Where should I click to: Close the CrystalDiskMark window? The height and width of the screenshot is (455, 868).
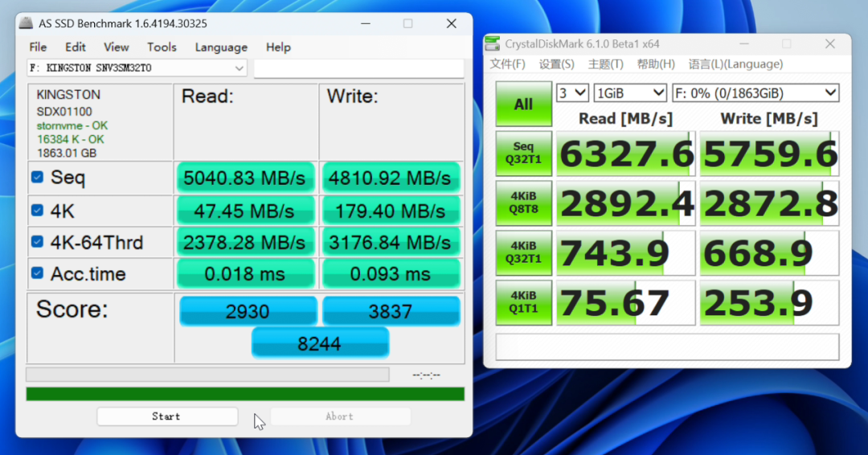pyautogui.click(x=829, y=43)
